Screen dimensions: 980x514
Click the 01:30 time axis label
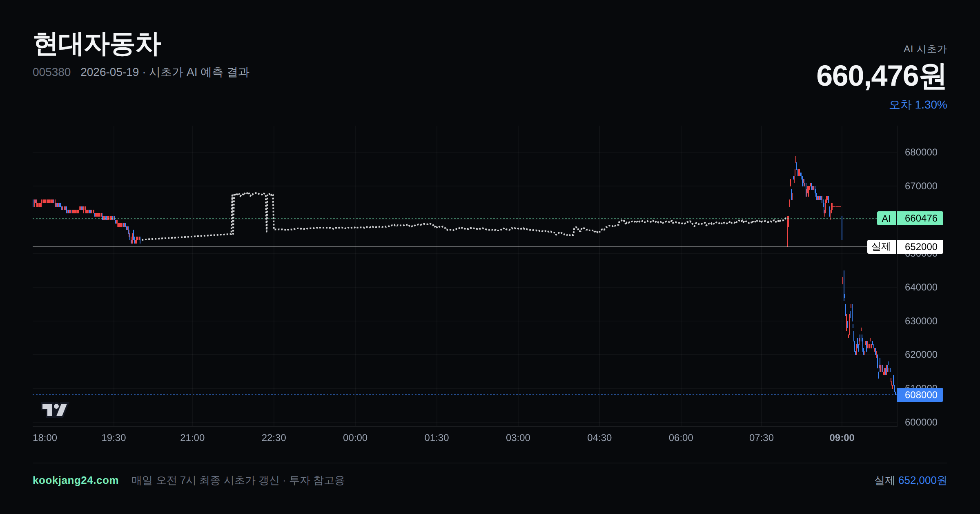tap(437, 438)
